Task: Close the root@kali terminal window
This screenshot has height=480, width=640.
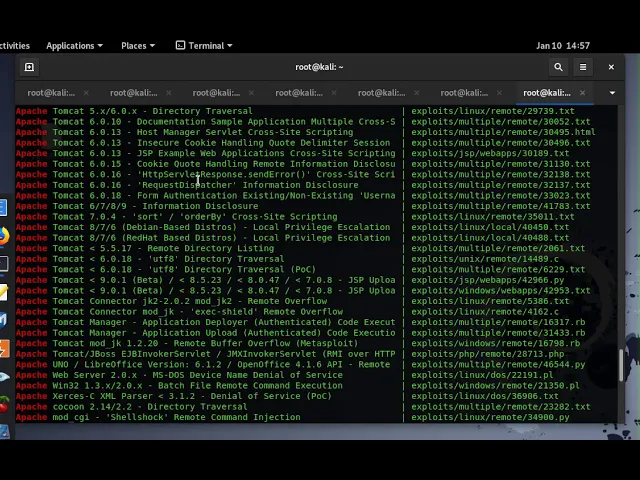Action: point(611,67)
